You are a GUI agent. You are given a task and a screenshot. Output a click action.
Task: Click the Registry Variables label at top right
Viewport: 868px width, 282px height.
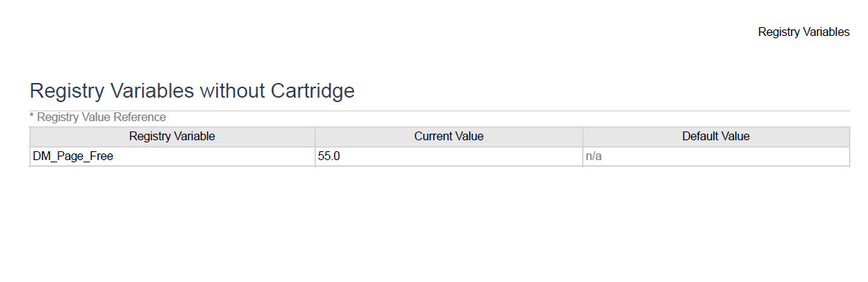click(803, 32)
